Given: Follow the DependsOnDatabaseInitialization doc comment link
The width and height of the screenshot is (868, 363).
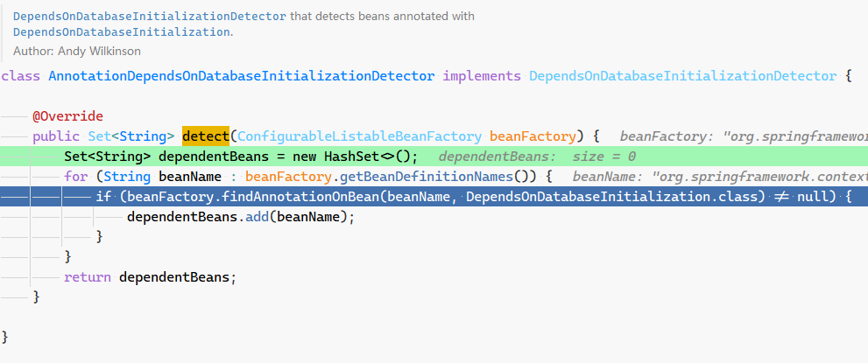Looking at the screenshot, I should [x=122, y=31].
